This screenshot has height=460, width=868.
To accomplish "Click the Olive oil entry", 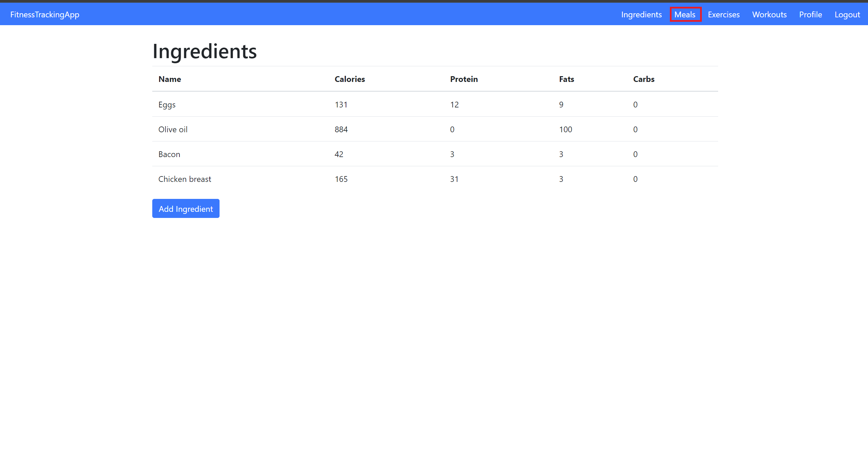I will click(173, 130).
